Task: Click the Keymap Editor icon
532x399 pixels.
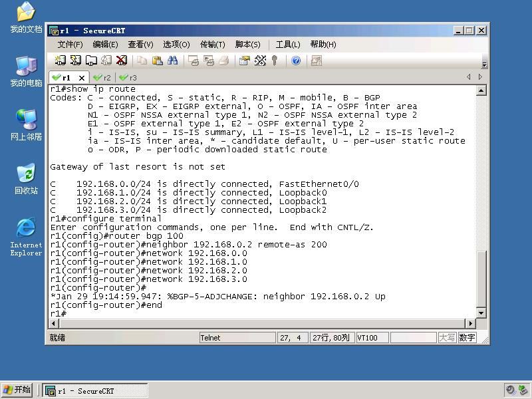Action: coord(260,61)
